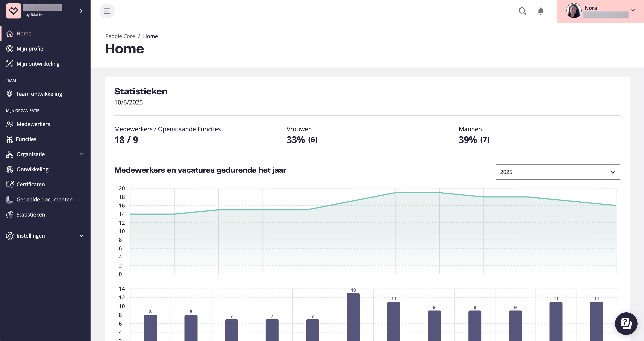
Task: Open the 2025 year dropdown
Action: coord(557,172)
